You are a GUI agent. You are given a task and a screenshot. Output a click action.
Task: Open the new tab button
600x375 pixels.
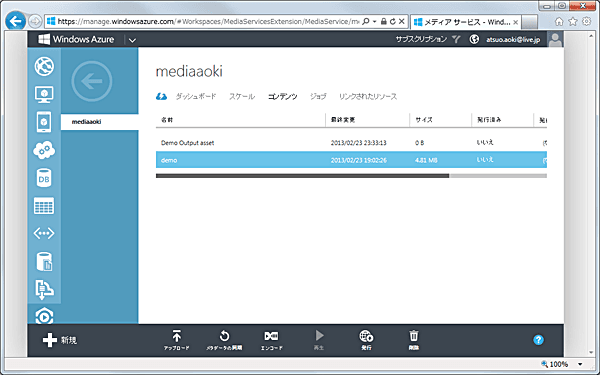[530, 22]
